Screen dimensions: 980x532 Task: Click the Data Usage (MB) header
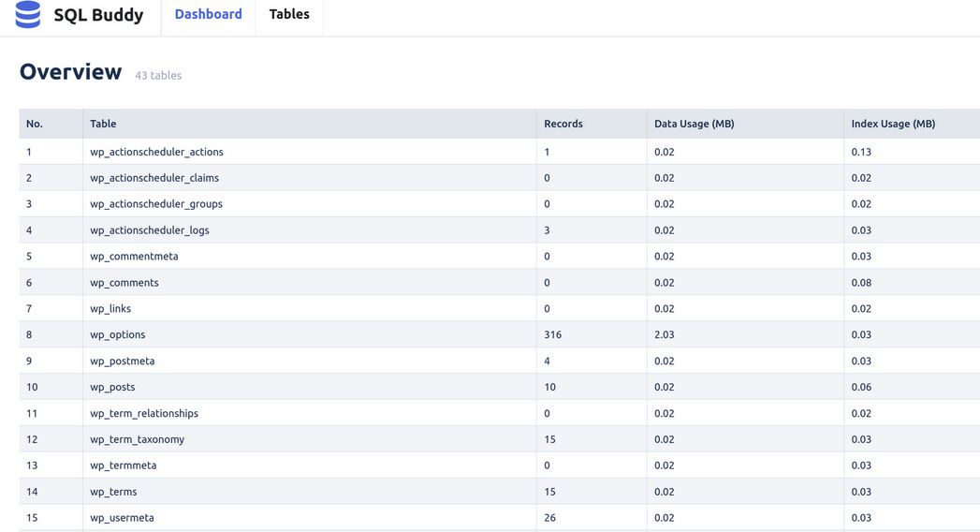pos(694,124)
